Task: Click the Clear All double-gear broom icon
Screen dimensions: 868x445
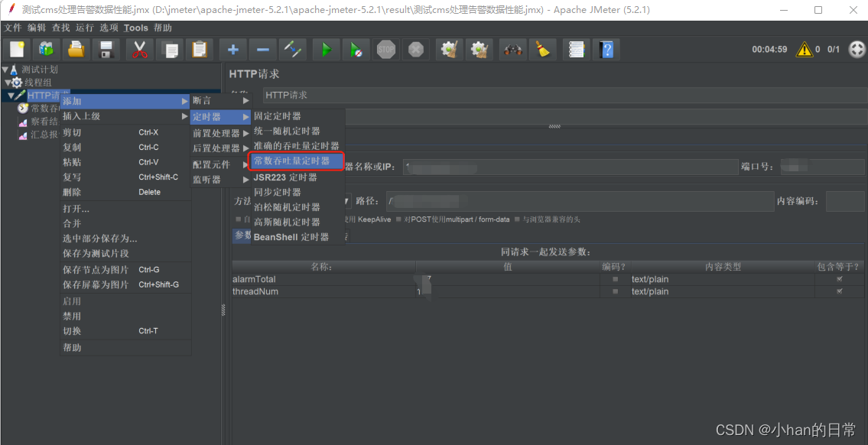Action: [479, 50]
